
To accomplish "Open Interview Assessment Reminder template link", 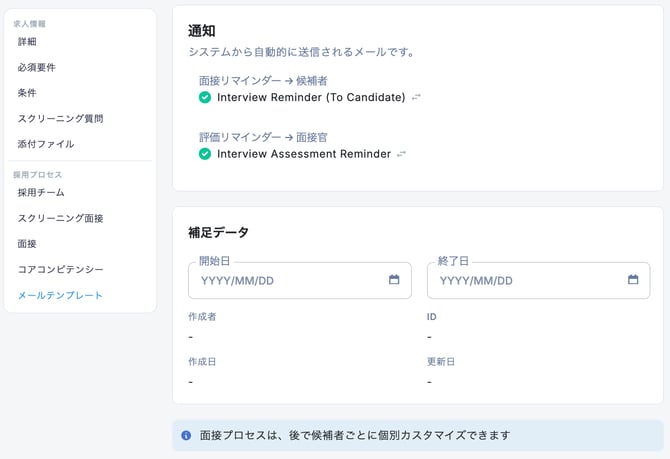I will pyautogui.click(x=303, y=155).
